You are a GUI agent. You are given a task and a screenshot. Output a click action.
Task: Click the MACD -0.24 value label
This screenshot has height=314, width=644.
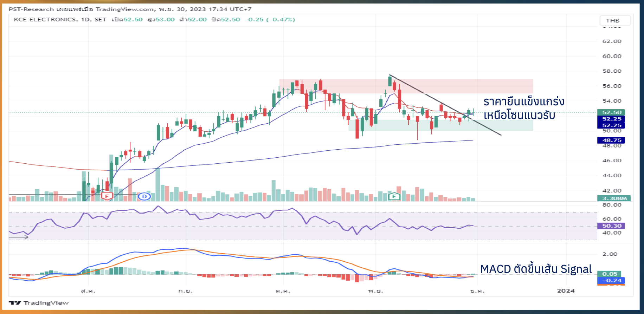(611, 280)
